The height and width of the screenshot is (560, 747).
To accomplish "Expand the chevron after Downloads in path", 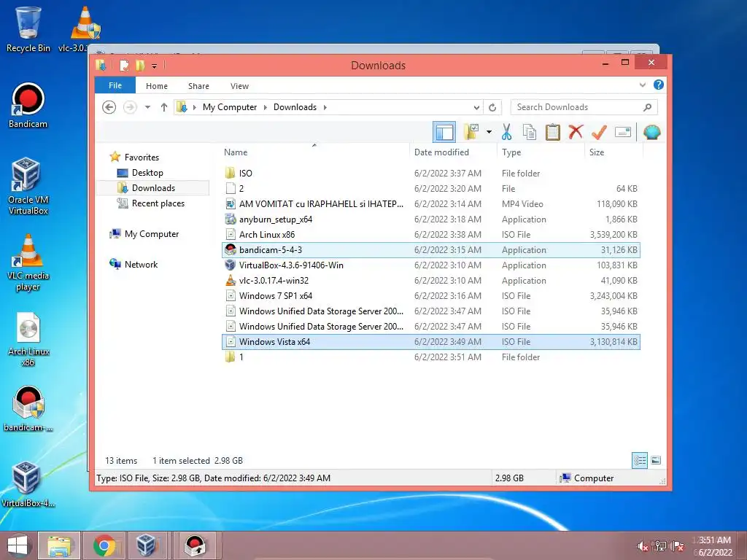I will 325,107.
